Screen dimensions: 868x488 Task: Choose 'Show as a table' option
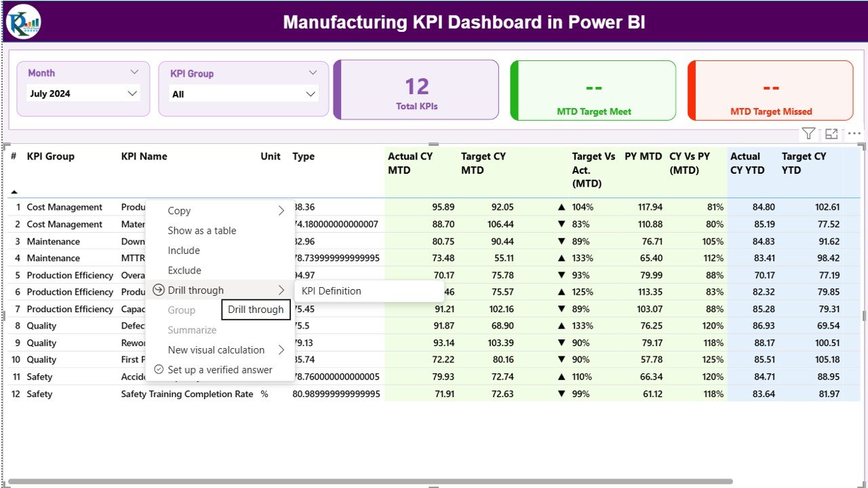(x=202, y=230)
